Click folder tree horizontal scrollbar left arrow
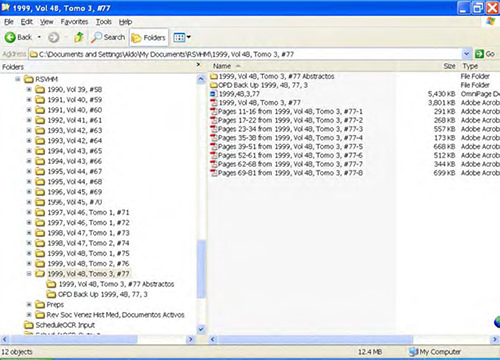Viewport: 500px width, 360px height. click(5, 340)
